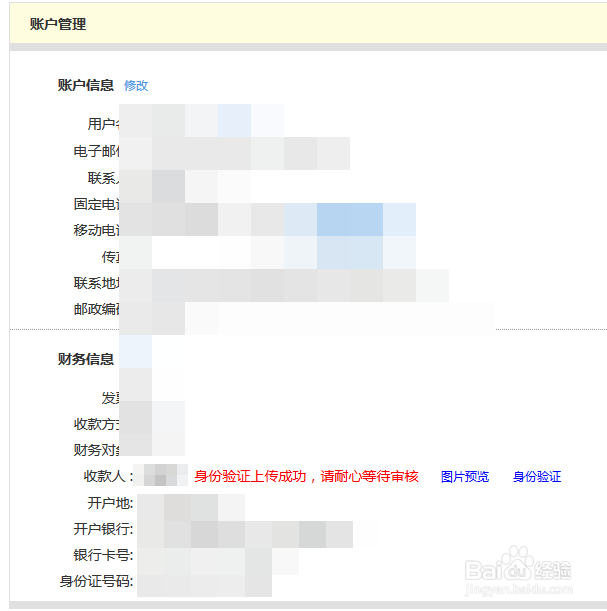This screenshot has height=611, width=607.
Task: Click the 收款人 label
Action: coord(109,477)
